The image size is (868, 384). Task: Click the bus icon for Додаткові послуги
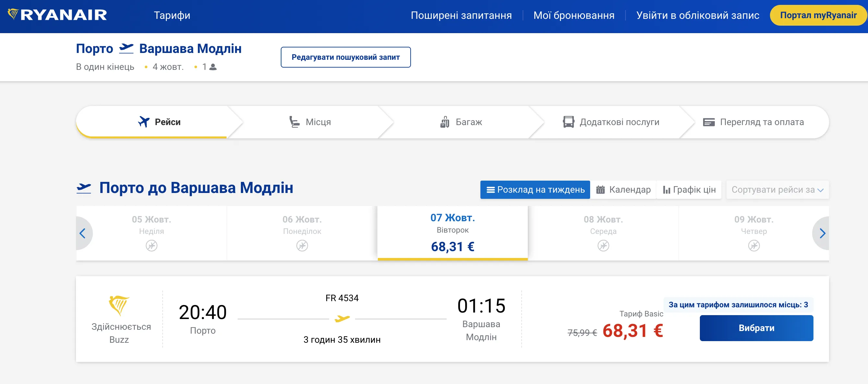569,122
